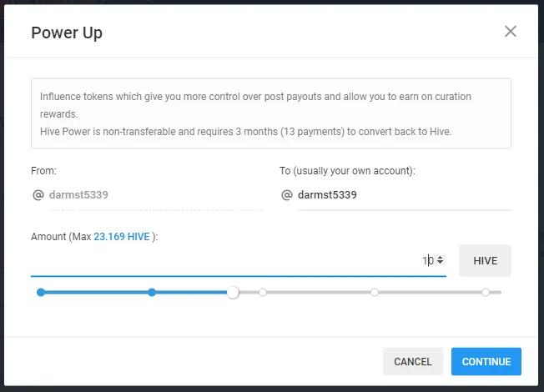This screenshot has width=544, height=392.
Task: Click the 'Hive Power is non-transferable' sentence
Action: (245, 132)
